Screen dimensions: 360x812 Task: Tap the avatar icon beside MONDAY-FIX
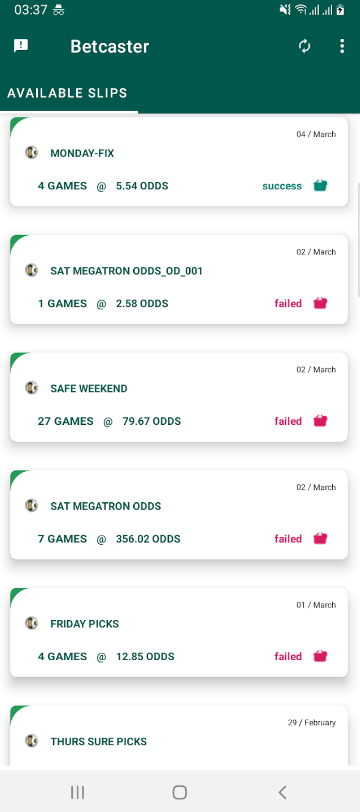click(x=32, y=153)
